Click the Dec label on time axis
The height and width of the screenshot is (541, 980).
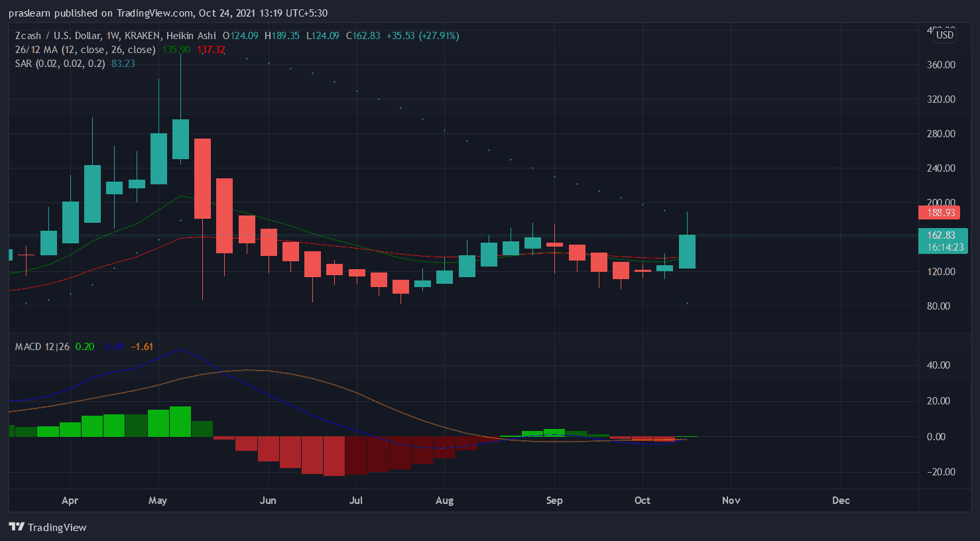841,501
